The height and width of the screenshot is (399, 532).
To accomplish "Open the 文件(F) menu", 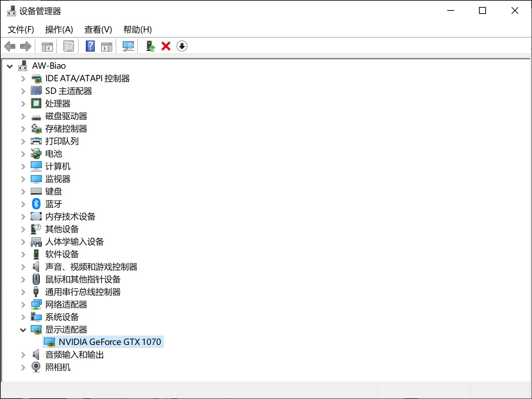I will coord(21,30).
